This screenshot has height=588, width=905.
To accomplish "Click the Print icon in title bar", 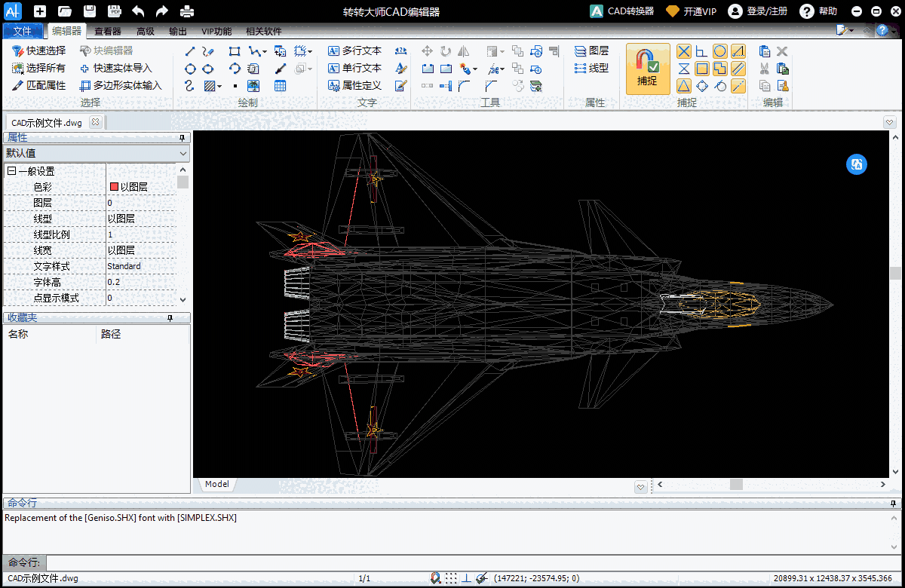I will (187, 11).
